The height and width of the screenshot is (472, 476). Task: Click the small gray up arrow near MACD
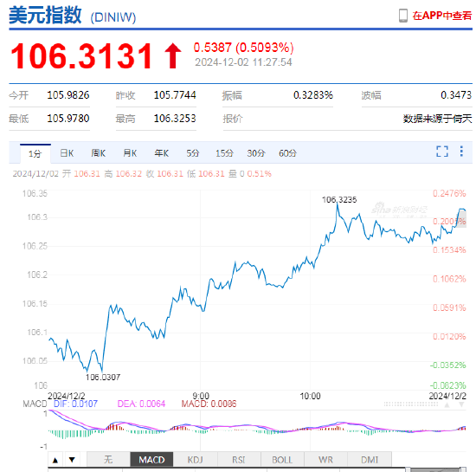(447, 404)
